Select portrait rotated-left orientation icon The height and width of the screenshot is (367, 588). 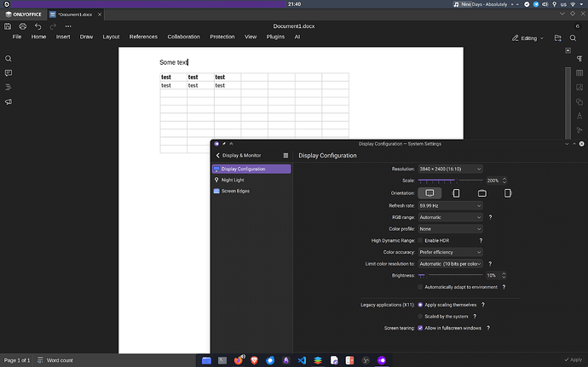(x=456, y=193)
